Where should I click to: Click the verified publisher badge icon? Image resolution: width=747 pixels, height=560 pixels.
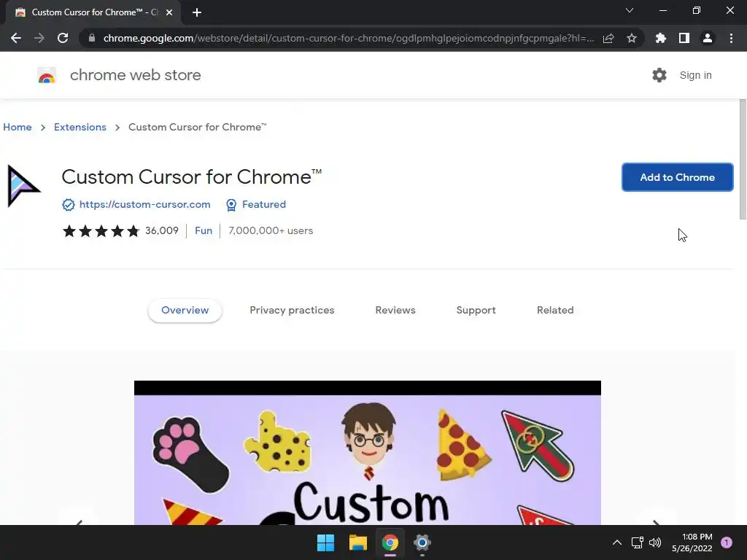coord(68,205)
